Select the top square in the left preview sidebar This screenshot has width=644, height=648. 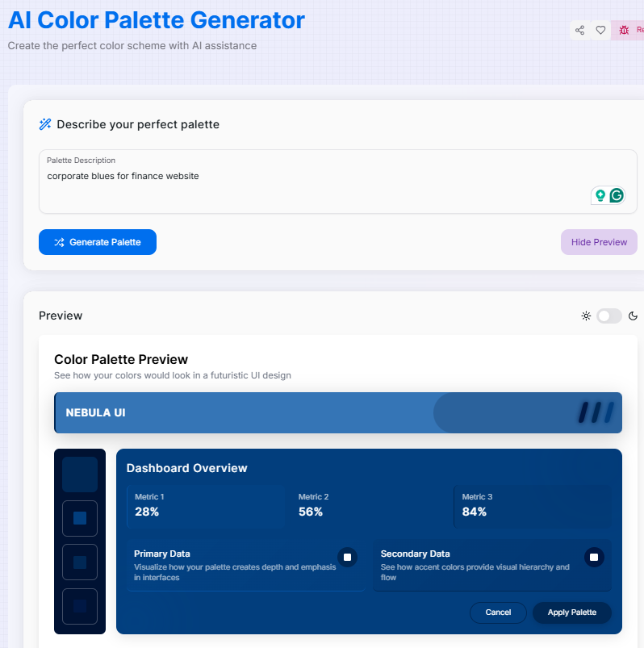79,474
